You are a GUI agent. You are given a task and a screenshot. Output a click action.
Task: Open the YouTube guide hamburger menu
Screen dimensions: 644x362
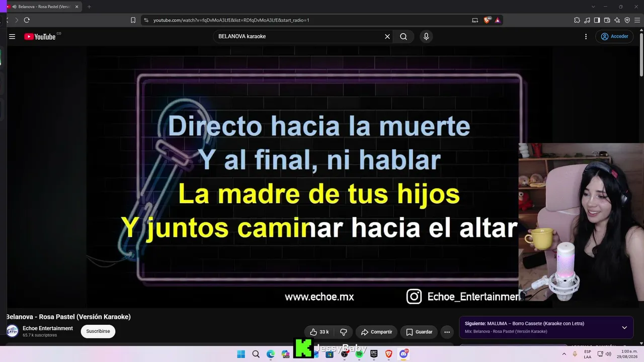click(12, 36)
